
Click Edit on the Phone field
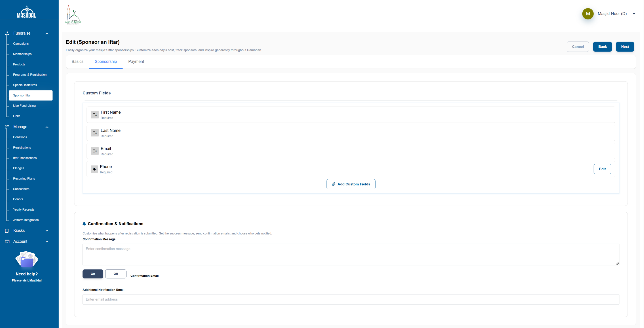pyautogui.click(x=602, y=169)
